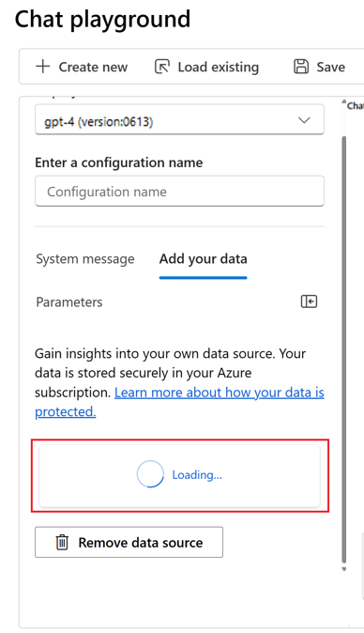The height and width of the screenshot is (633, 364).
Task: Click the Load existing arrow-box icon
Action: click(x=162, y=67)
